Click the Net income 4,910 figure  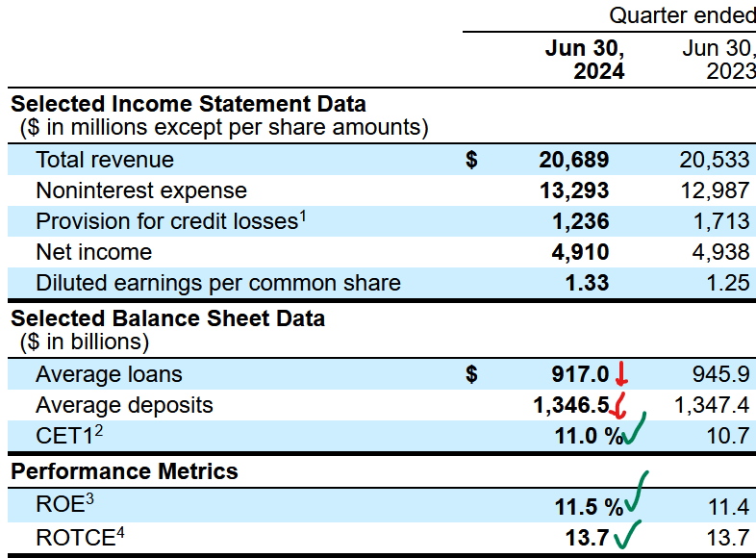coord(580,252)
